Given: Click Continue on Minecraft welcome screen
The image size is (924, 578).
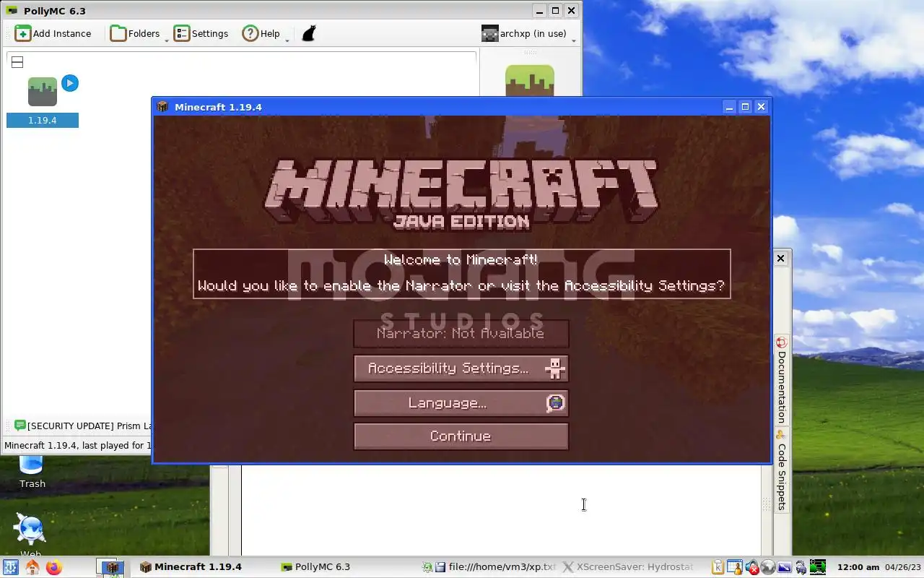Looking at the screenshot, I should [x=461, y=436].
